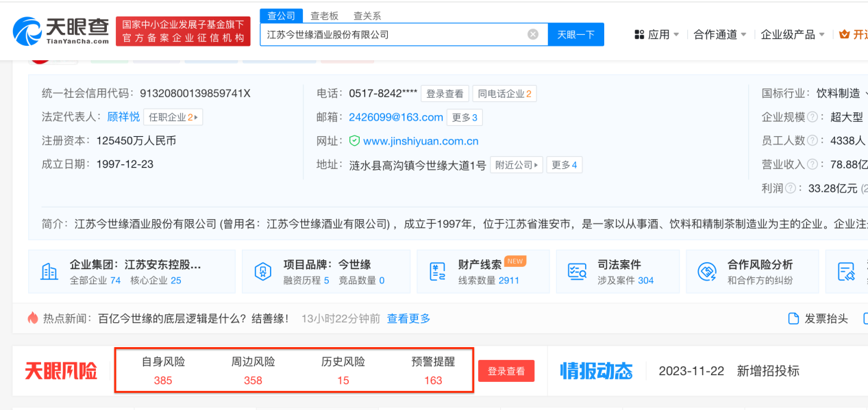Click the 情报动态 logo
This screenshot has width=868, height=410.
click(x=596, y=371)
